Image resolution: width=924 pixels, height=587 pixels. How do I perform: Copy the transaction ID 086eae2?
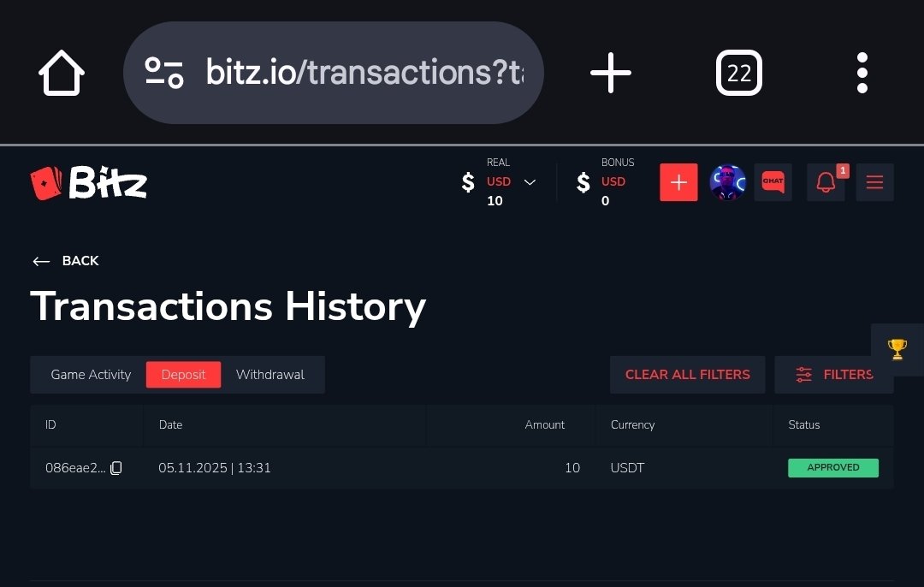pyautogui.click(x=116, y=468)
